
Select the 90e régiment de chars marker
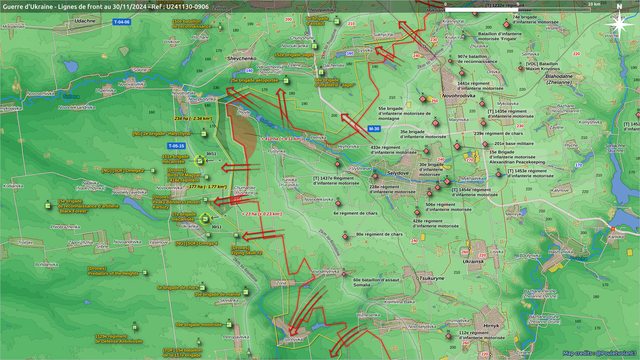[345, 236]
